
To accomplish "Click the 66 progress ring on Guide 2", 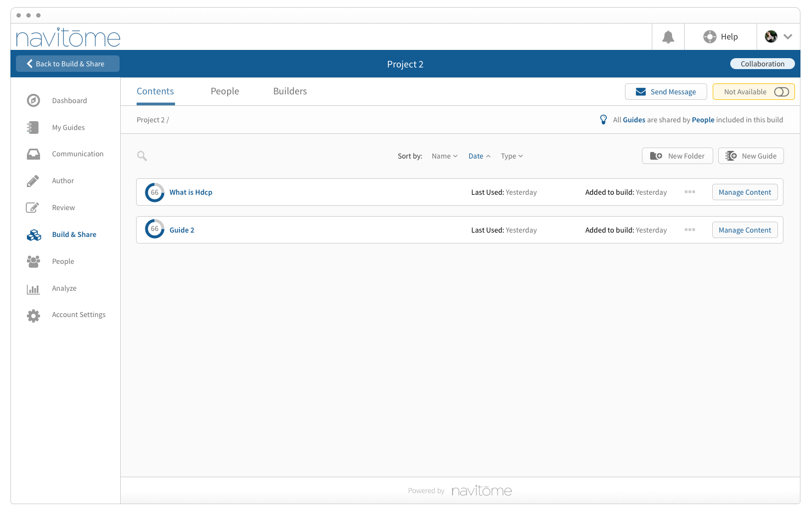I will (x=155, y=229).
